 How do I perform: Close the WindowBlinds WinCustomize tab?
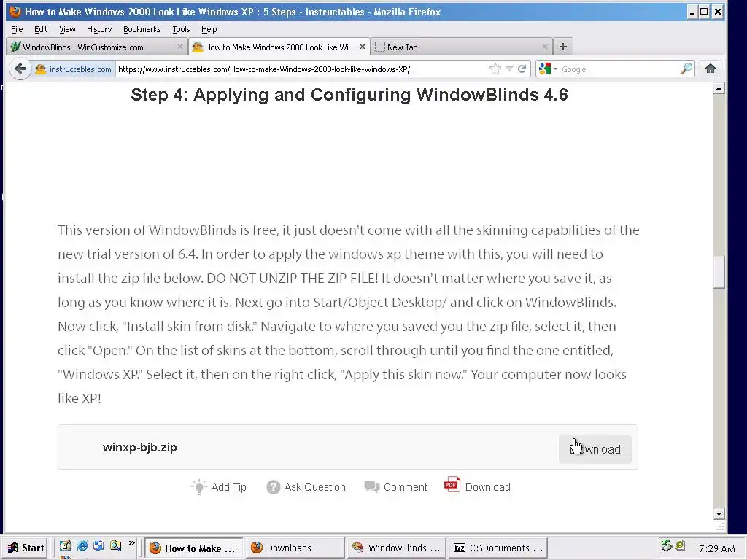tap(179, 47)
